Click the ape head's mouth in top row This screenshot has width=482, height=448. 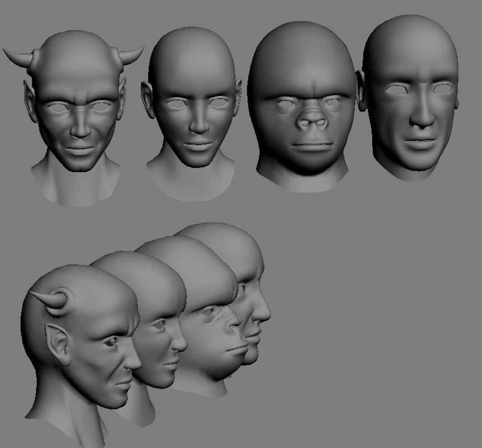pyautogui.click(x=312, y=145)
